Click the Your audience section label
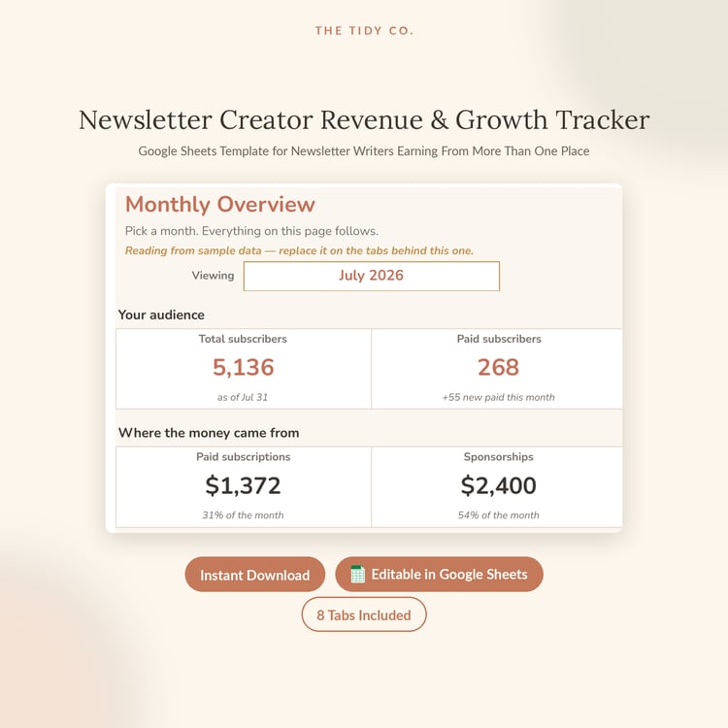 (161, 314)
